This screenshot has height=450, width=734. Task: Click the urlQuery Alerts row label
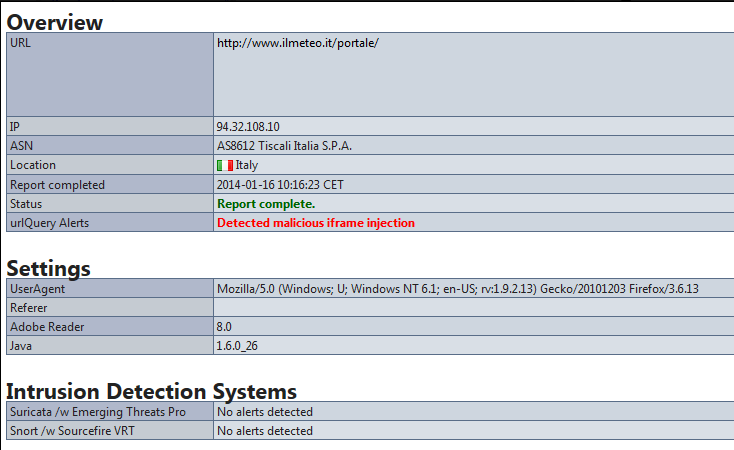pyautogui.click(x=49, y=223)
